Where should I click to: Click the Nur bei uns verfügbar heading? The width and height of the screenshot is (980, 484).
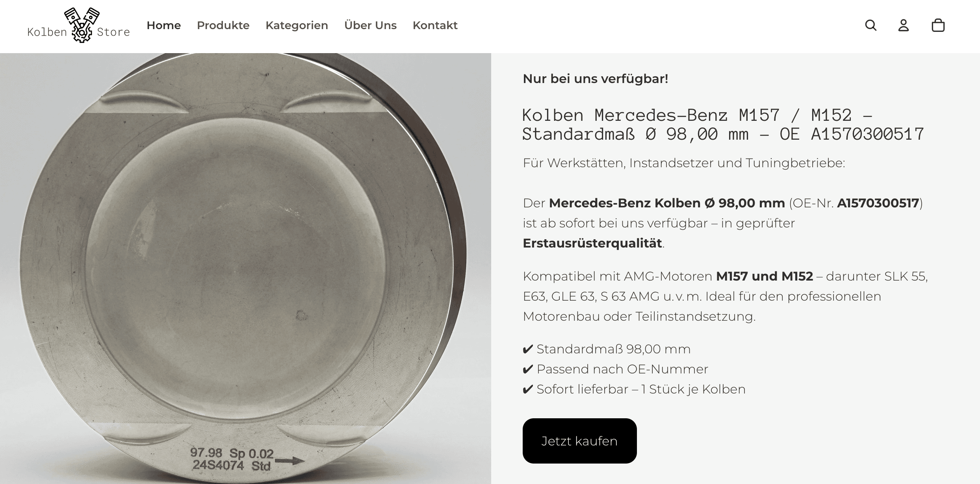click(596, 79)
